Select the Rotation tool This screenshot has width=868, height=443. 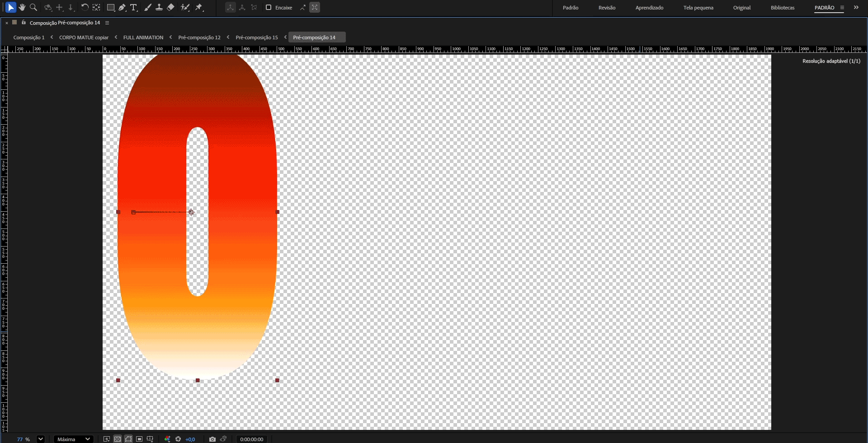(85, 8)
